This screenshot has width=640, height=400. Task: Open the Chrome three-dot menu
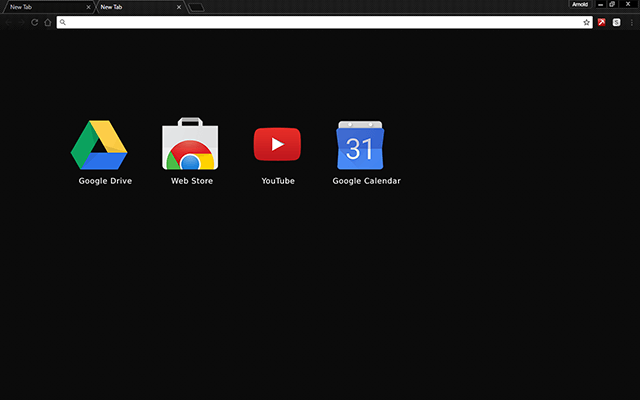coord(631,22)
